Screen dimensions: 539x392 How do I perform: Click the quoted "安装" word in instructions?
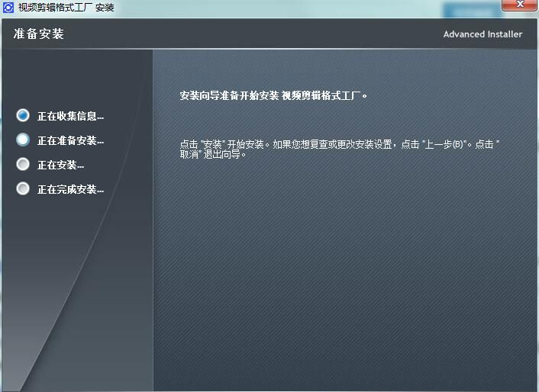(x=211, y=144)
